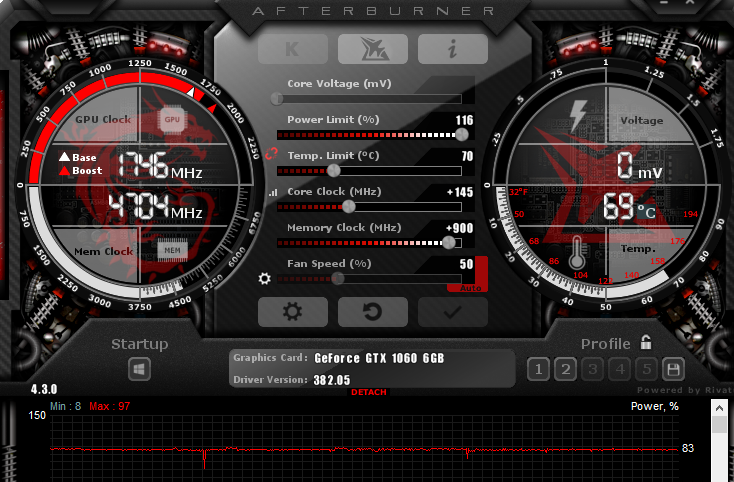
Task: Click the monitor scrollbar thumb
Action: (719, 425)
